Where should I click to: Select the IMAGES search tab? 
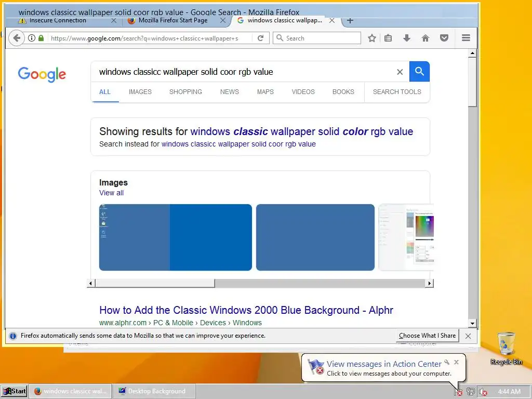point(140,92)
